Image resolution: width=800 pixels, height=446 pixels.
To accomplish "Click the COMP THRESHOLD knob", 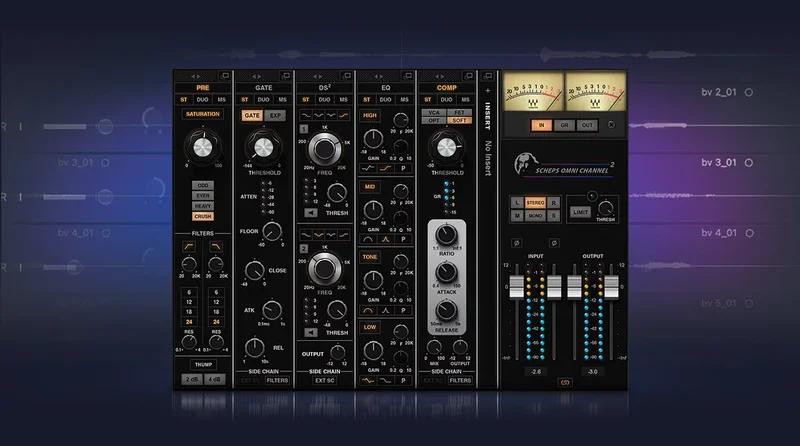I will click(x=446, y=147).
